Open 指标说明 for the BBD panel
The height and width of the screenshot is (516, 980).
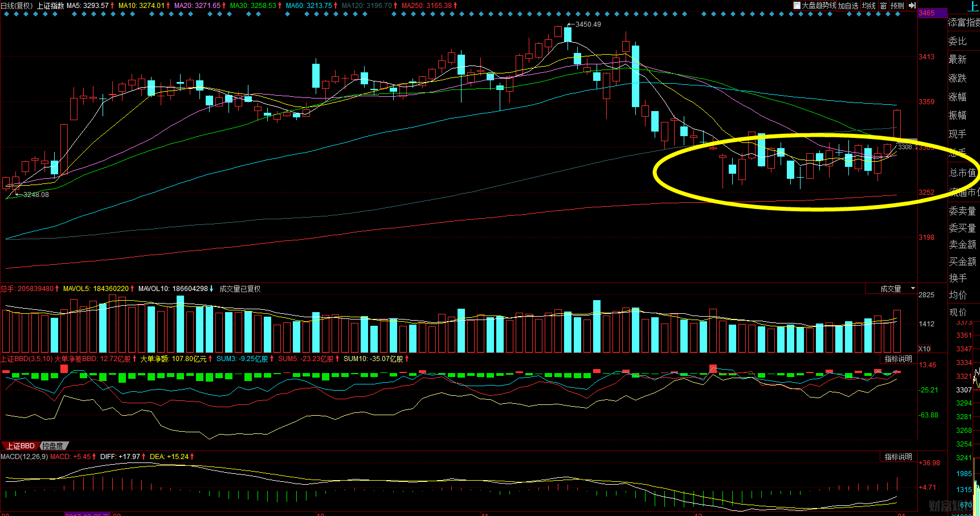[x=899, y=359]
